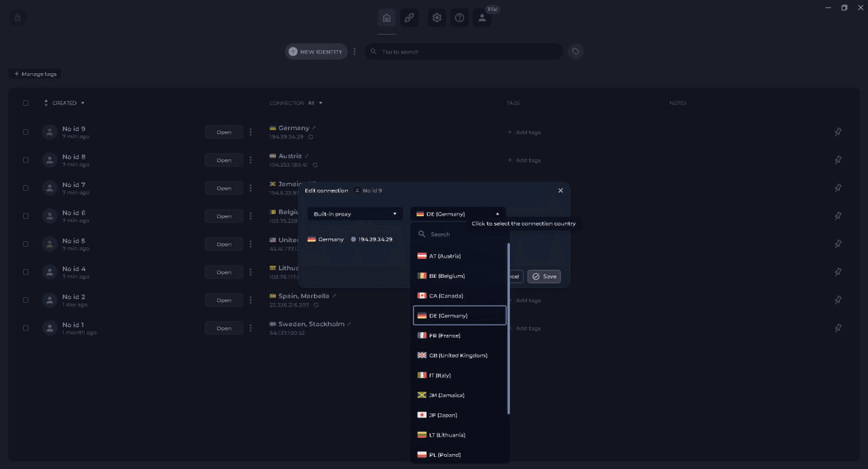Check the box for No id 1
This screenshot has height=469, width=868.
pos(26,328)
